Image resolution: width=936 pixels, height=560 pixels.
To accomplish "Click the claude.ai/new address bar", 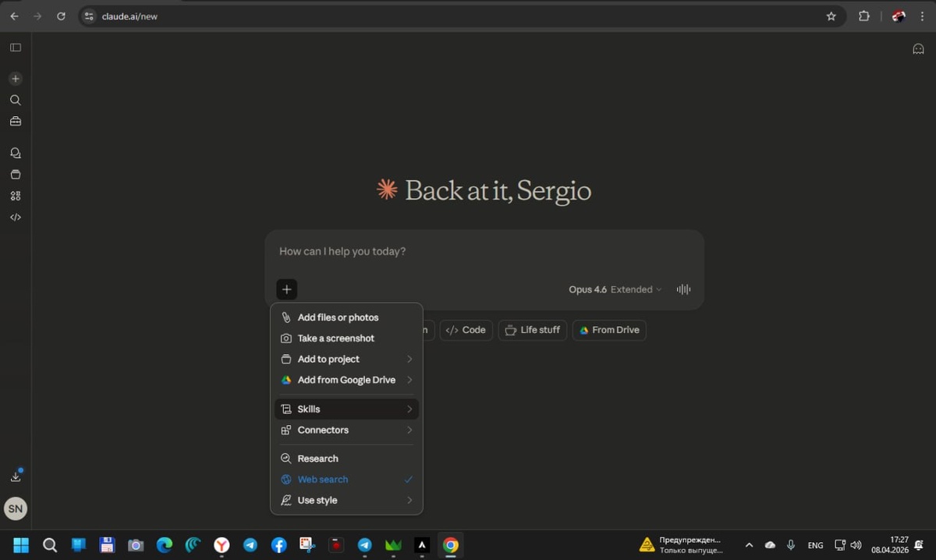I will tap(452, 16).
